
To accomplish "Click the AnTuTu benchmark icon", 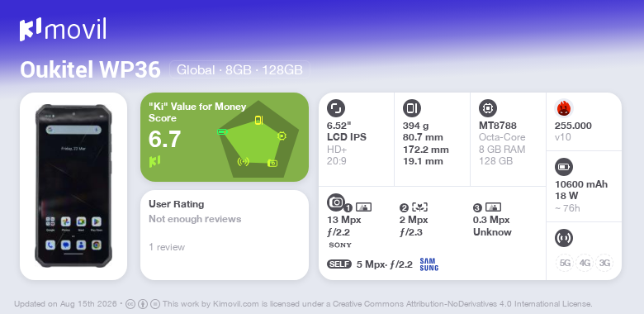I will click(564, 108).
